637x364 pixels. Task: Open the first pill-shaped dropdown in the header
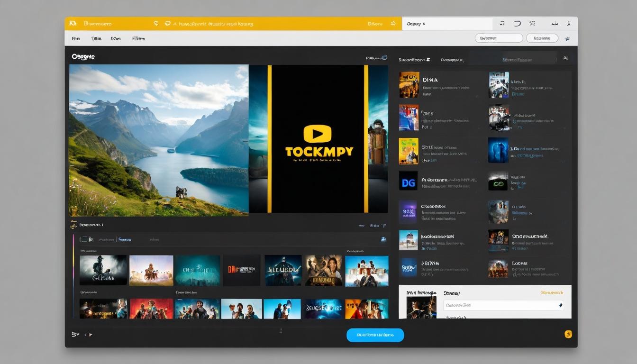[x=499, y=38]
